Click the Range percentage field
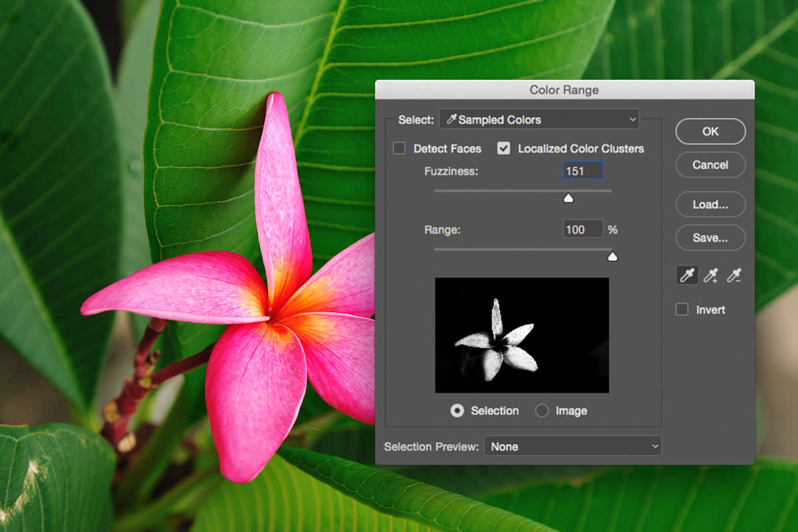 point(583,229)
